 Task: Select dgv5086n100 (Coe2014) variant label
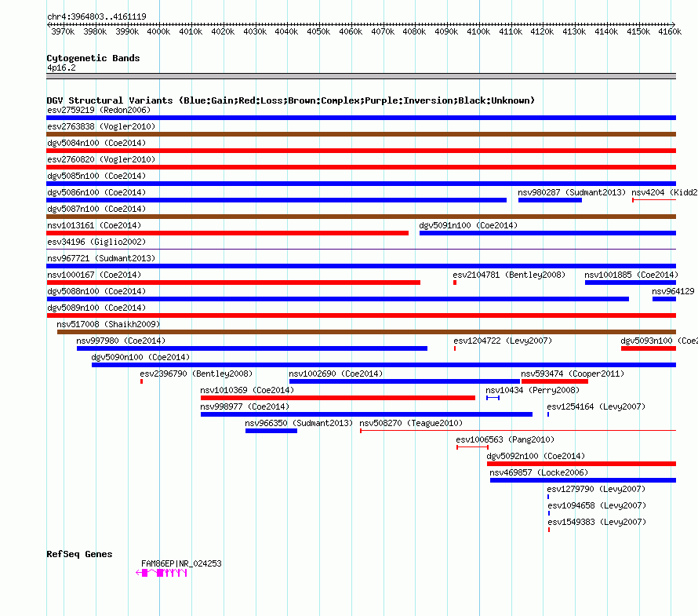pyautogui.click(x=96, y=192)
